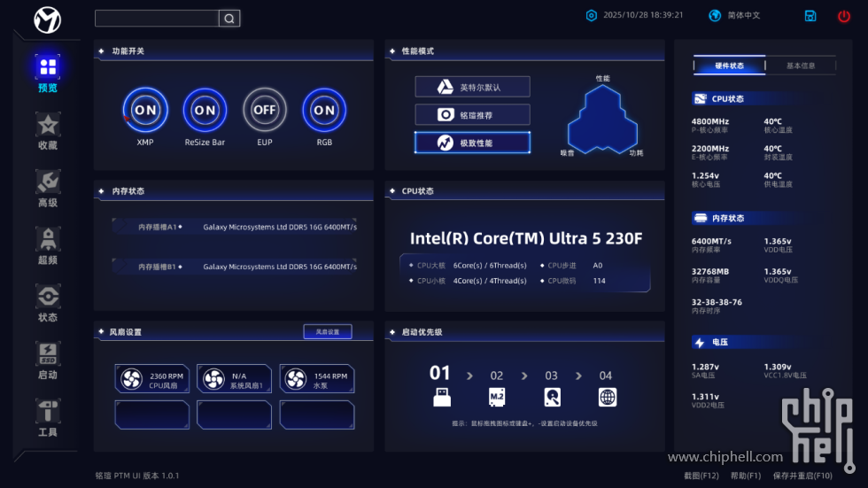The height and width of the screenshot is (488, 868).
Task: Click the blue save disk icon
Action: 810,16
